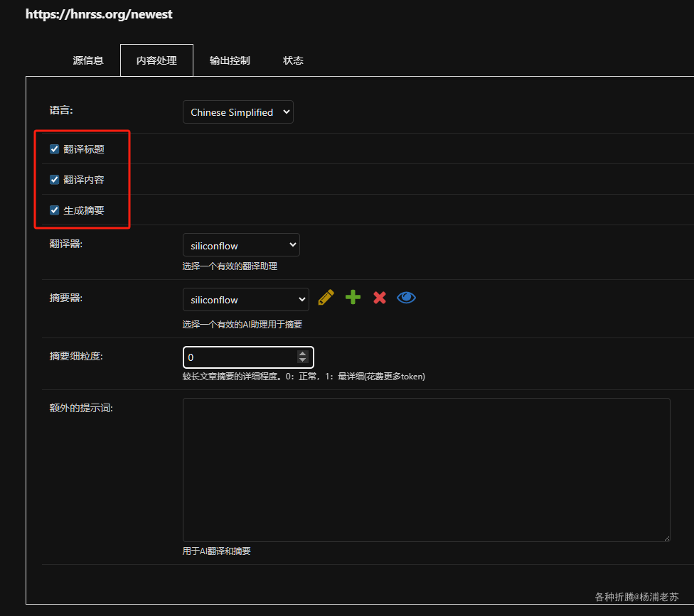
Task: View summarizer details via blue eye icon
Action: tap(406, 298)
